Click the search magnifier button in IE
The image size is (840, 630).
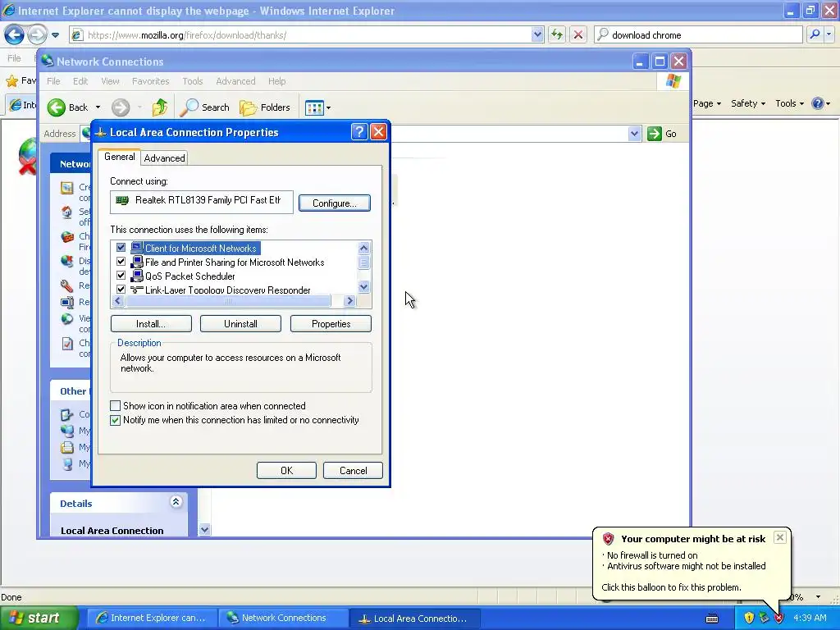[815, 34]
